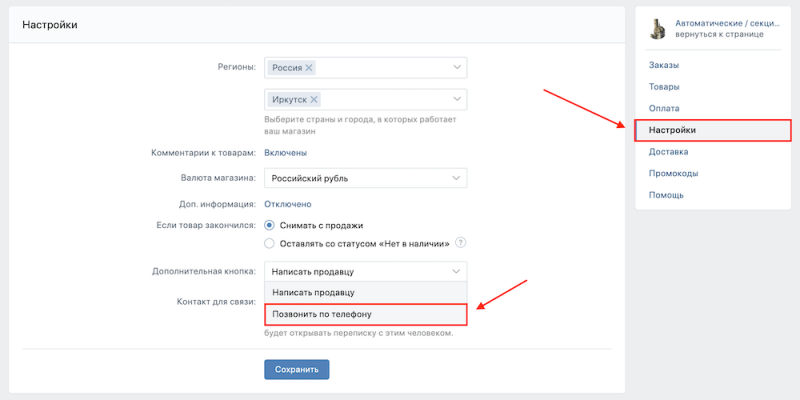
Task: Click the community avatar thumbnail
Action: pos(658,29)
